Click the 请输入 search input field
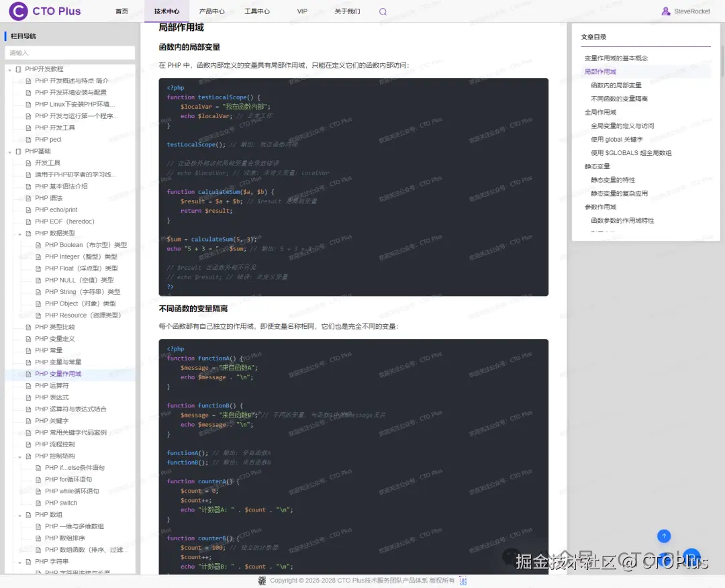Viewport: 725px width, 588px height. [x=70, y=52]
